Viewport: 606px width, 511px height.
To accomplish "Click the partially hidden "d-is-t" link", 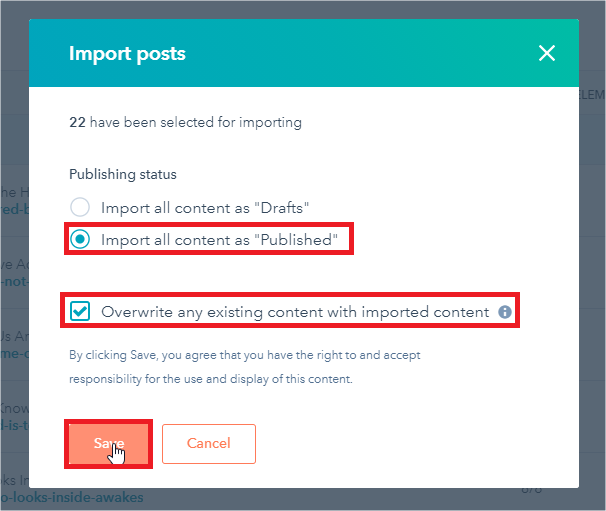I will pyautogui.click(x=14, y=426).
